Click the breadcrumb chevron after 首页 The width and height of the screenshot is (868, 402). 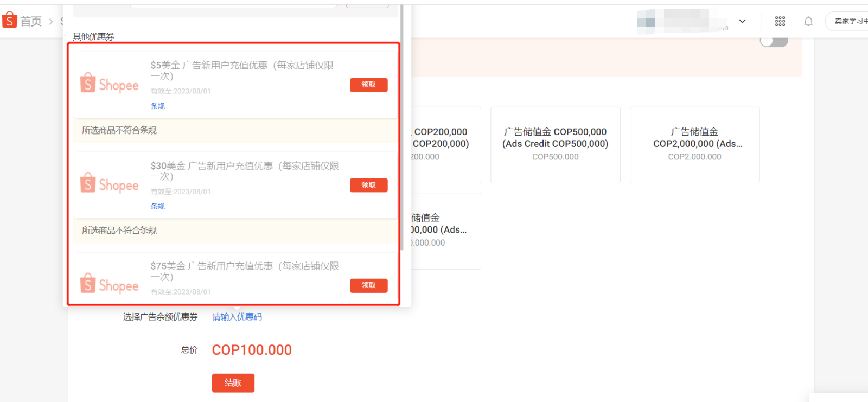51,22
